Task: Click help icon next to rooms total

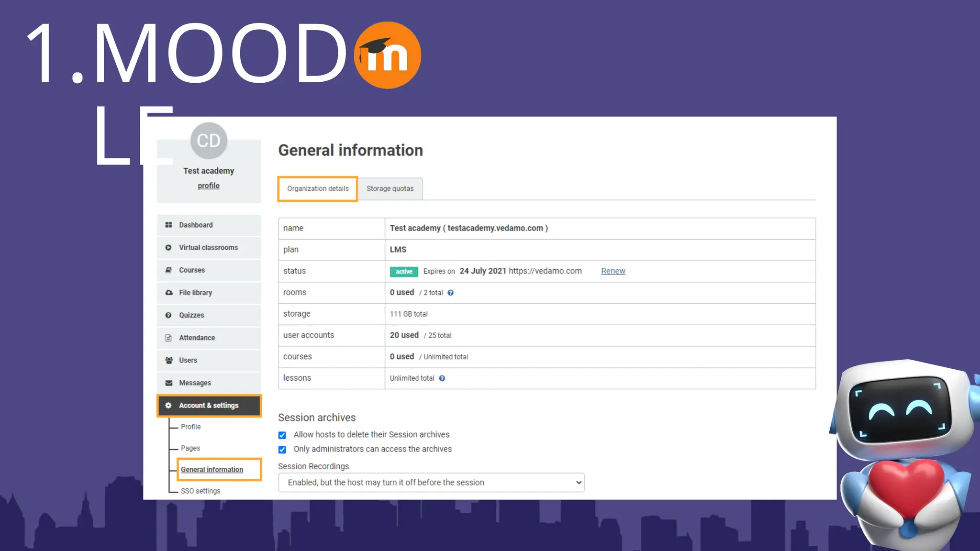Action: (450, 293)
